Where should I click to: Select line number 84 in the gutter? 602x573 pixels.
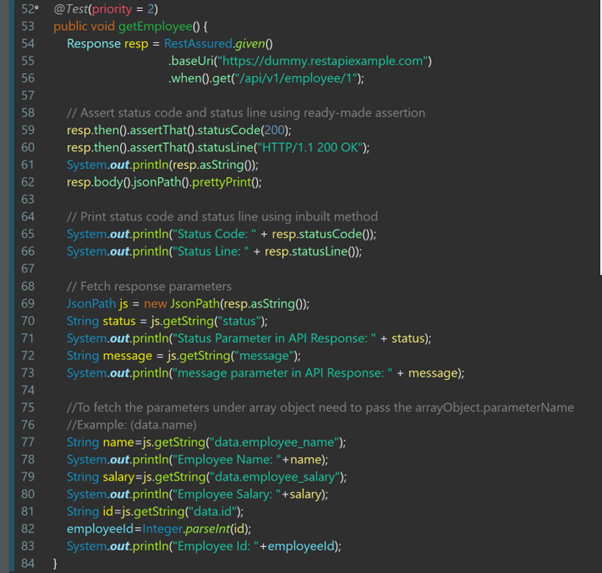[27, 563]
